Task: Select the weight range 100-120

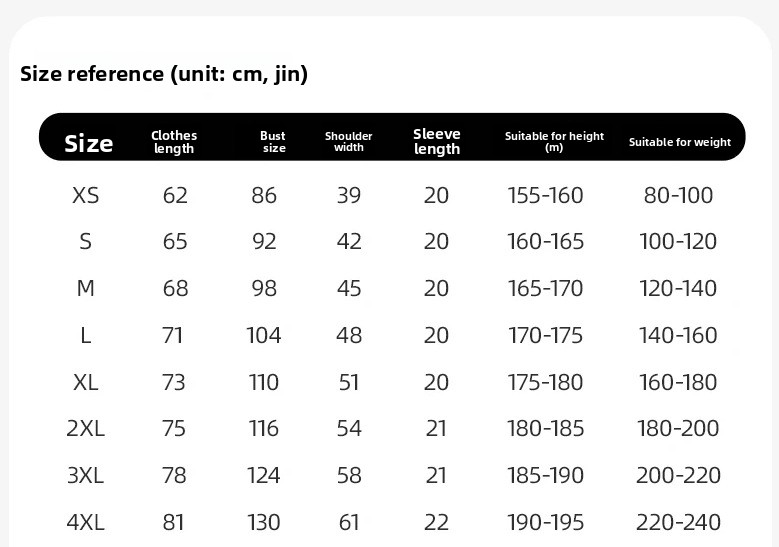Action: (x=679, y=241)
